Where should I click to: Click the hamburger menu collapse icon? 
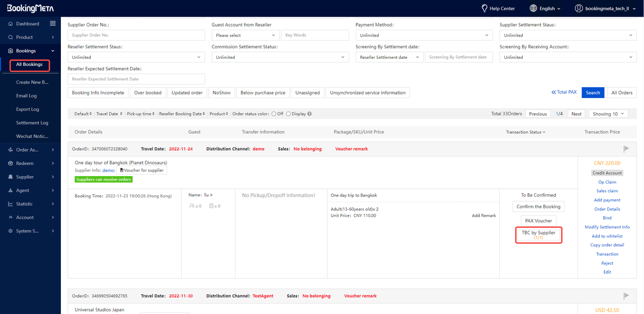pyautogui.click(x=53, y=24)
